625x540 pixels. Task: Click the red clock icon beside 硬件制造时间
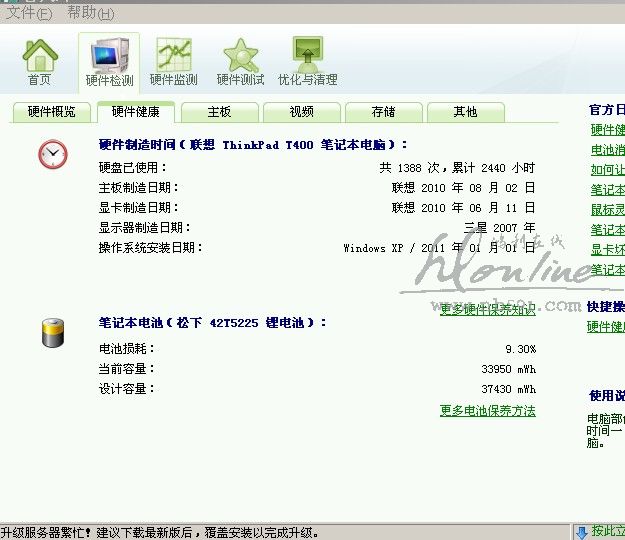53,154
